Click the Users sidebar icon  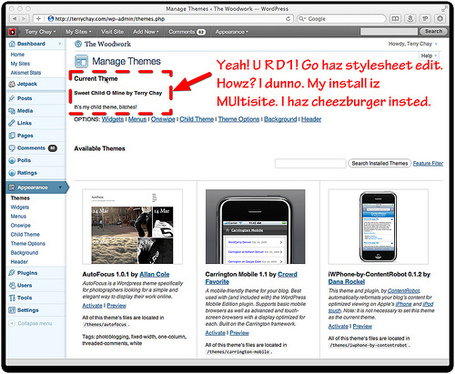[12, 285]
